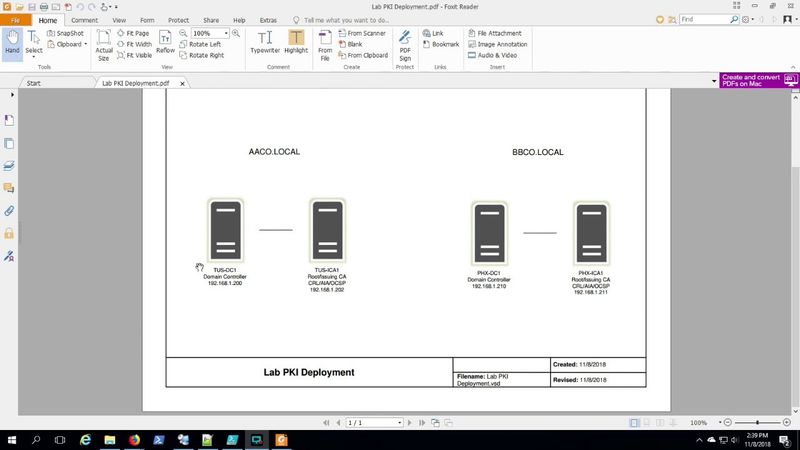Set view to Actual Size

pyautogui.click(x=104, y=45)
